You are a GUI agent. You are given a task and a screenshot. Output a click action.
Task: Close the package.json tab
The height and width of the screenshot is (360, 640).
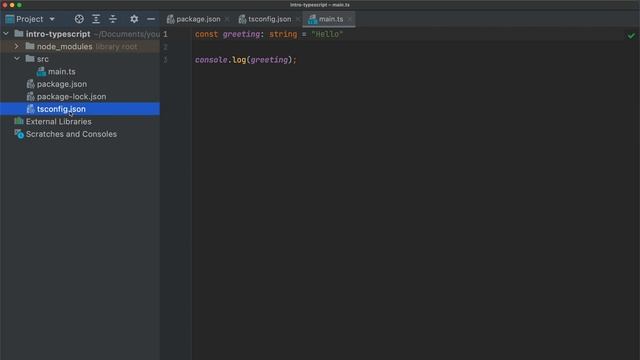tap(227, 19)
